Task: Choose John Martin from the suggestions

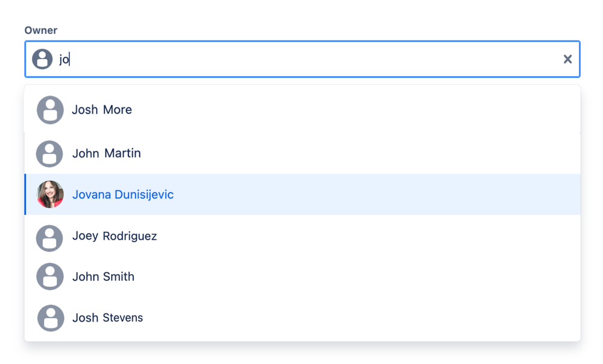Action: (x=106, y=153)
